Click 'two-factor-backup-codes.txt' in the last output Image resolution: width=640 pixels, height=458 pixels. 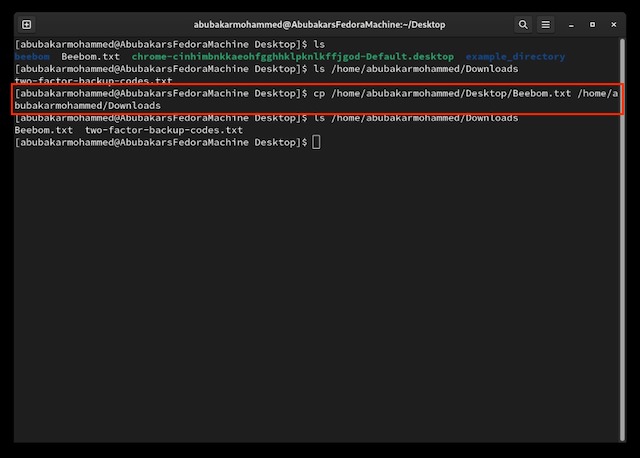coord(164,130)
